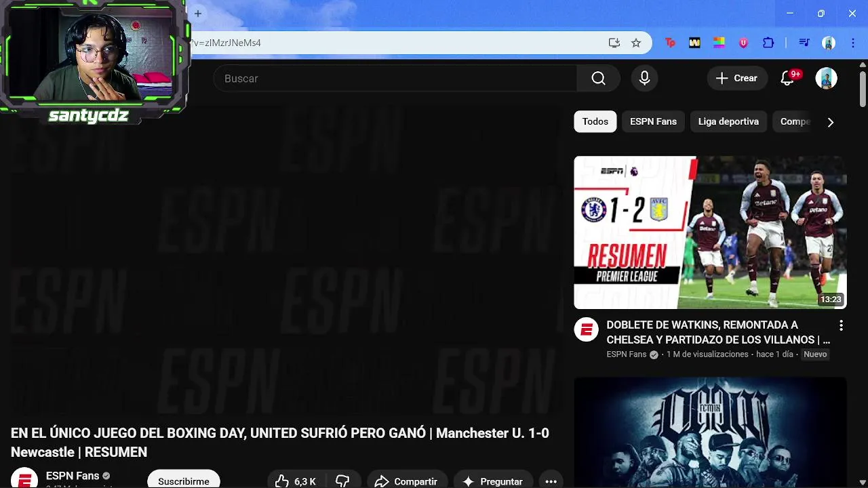Click the 13:23 duration label
Viewport: 868px width, 488px height.
(x=831, y=299)
